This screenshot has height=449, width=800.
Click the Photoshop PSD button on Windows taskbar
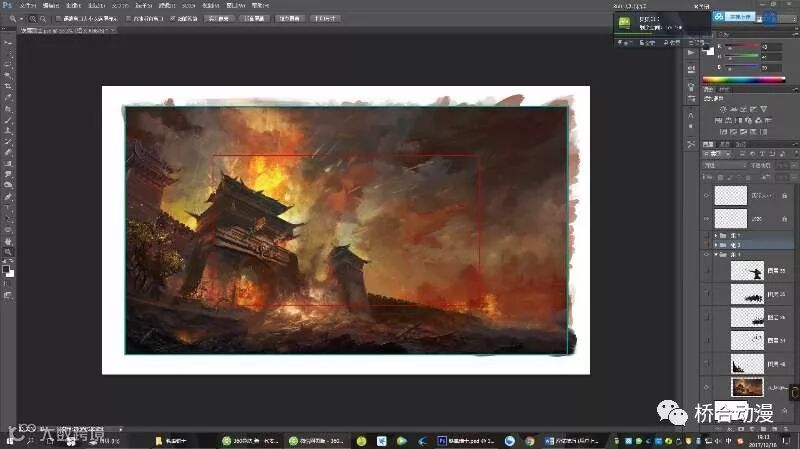pos(467,441)
